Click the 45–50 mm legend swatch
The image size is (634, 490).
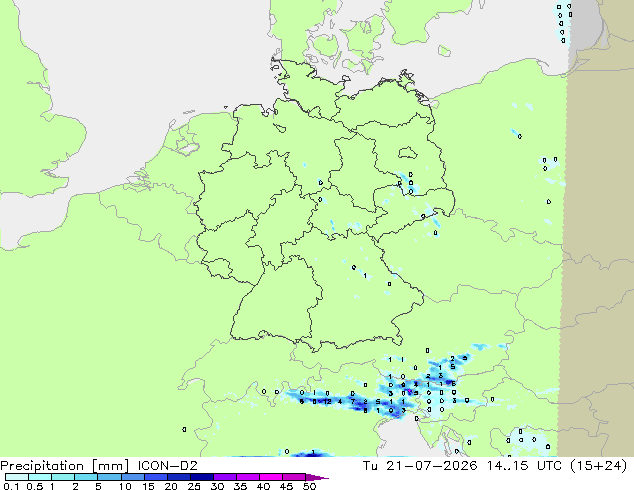click(294, 477)
